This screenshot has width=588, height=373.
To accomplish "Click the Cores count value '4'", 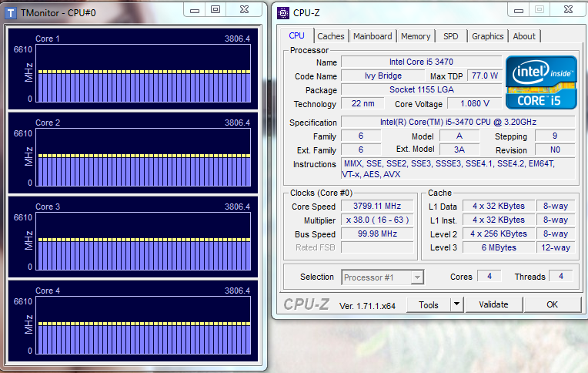I will pyautogui.click(x=489, y=277).
